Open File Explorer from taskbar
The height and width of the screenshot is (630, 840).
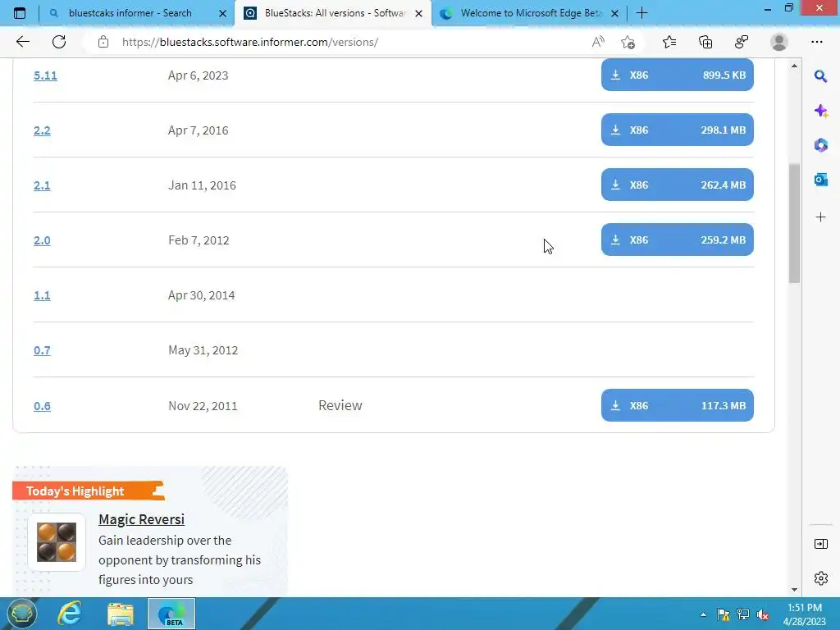coord(121,614)
